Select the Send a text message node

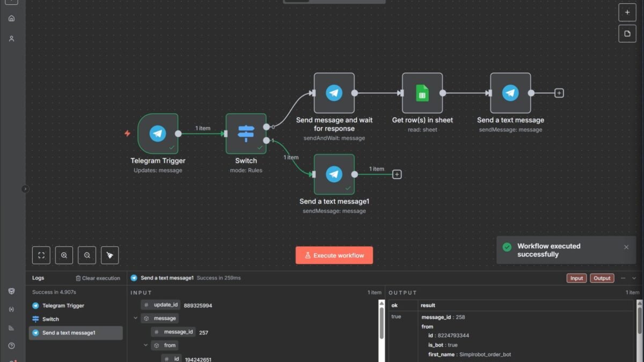tap(510, 93)
